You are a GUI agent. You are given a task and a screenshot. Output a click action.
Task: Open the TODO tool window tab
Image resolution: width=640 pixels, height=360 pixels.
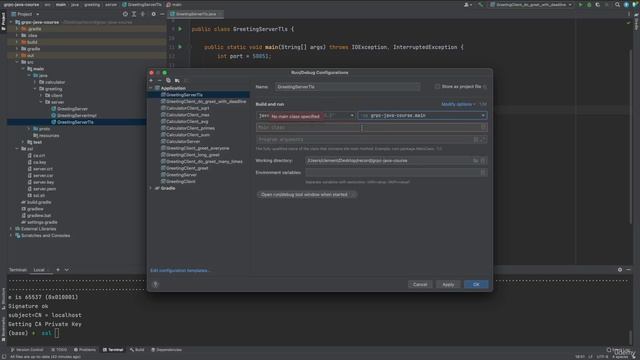tap(59, 350)
